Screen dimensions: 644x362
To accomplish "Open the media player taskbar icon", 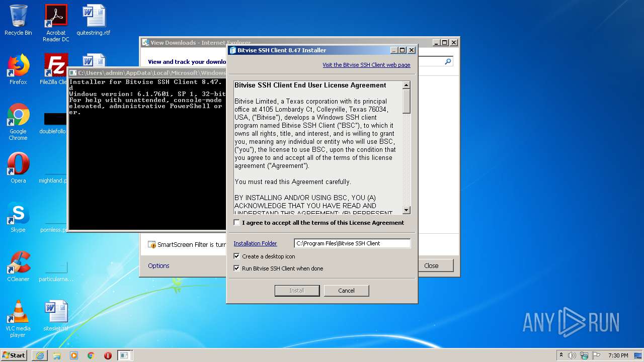I will [x=74, y=355].
